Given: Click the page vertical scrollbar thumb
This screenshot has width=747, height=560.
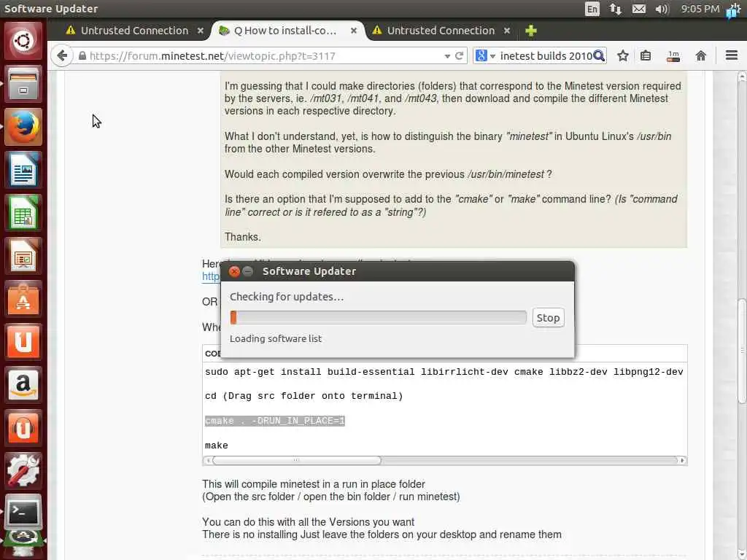Looking at the screenshot, I should point(742,351).
